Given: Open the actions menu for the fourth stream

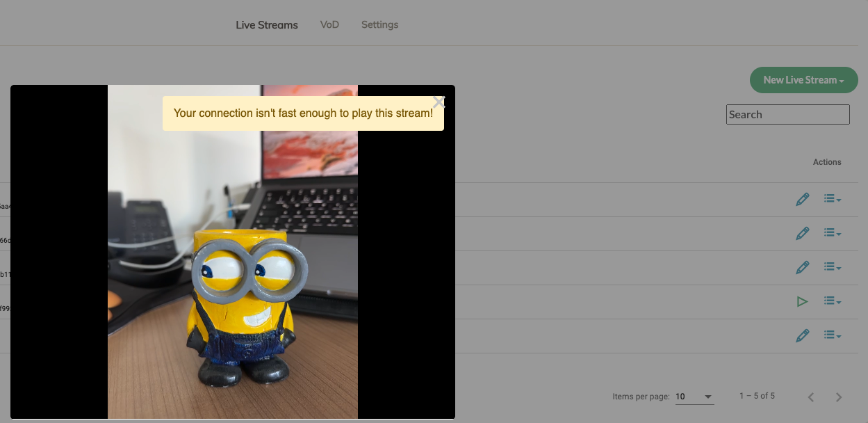Looking at the screenshot, I should [831, 301].
